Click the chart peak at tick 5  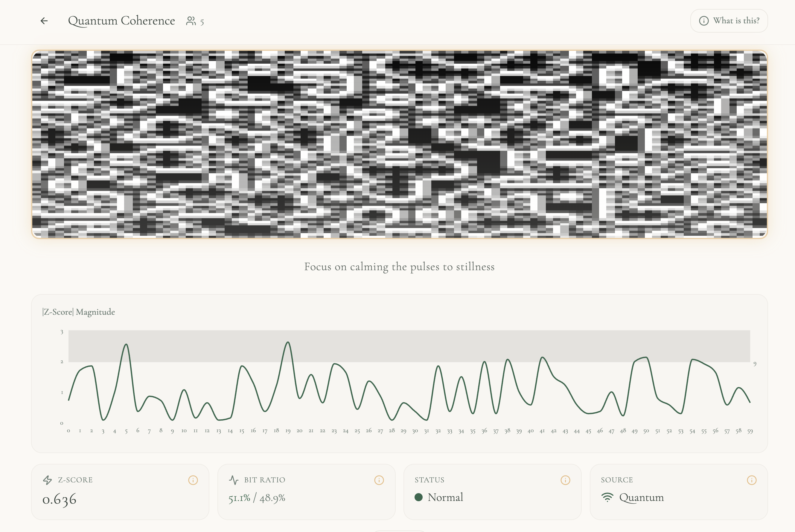(x=126, y=345)
